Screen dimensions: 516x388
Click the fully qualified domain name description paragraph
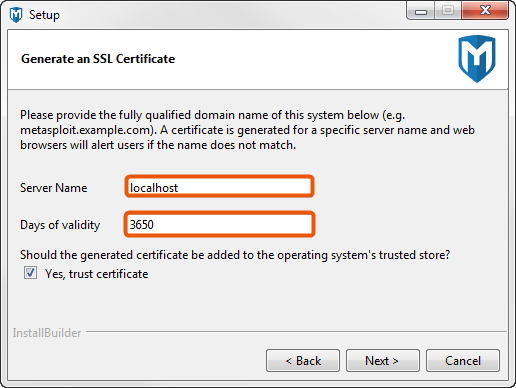point(247,130)
